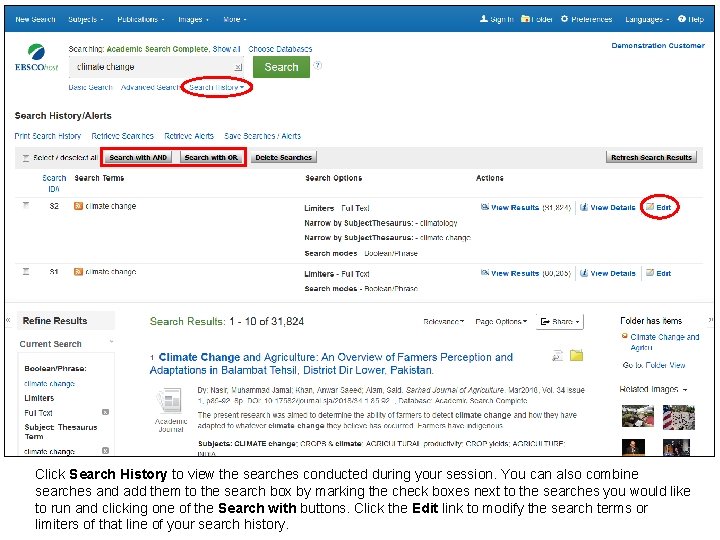The image size is (720, 540).
Task: Open the Relevance sort dropdown
Action: pos(444,321)
